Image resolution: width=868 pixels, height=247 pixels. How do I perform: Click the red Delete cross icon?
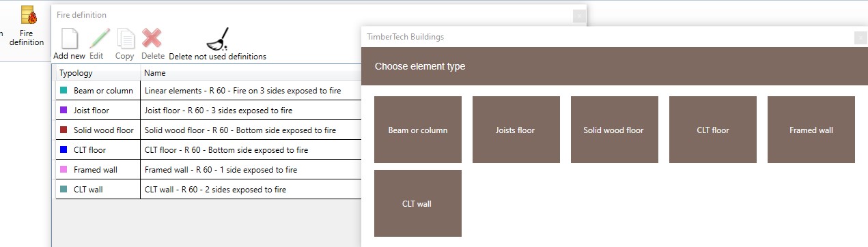[152, 38]
